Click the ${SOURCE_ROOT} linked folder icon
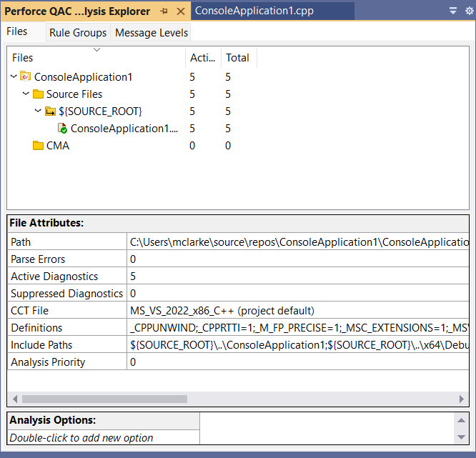Image resolution: width=476 pixels, height=458 pixels. [50, 111]
